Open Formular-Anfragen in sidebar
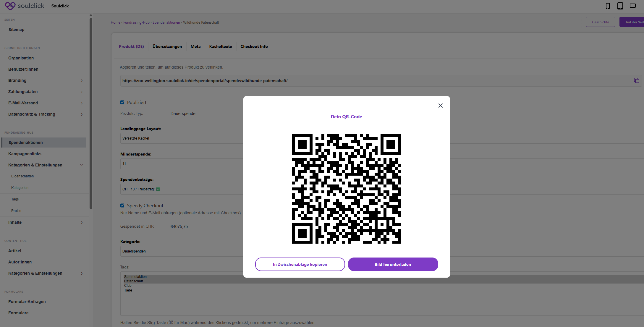The height and width of the screenshot is (327, 644). 27,302
